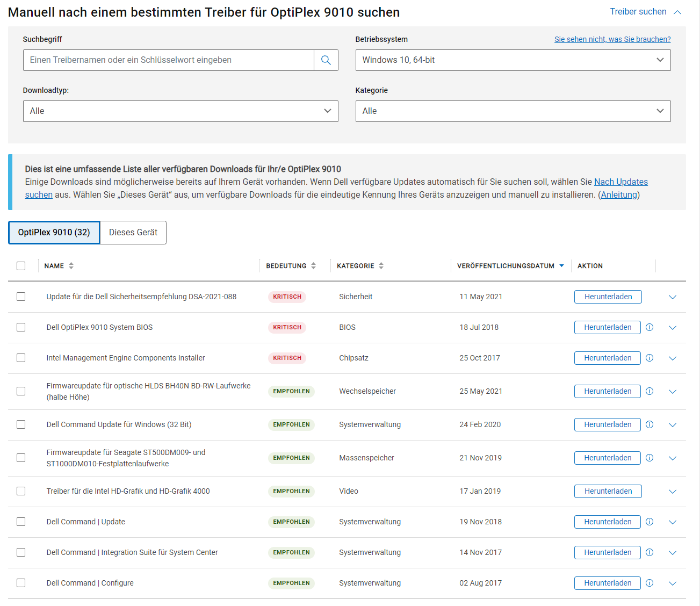The width and height of the screenshot is (700, 606).
Task: Open info icon for Dell OptiPlex 9010 System BIOS
Action: click(x=650, y=327)
